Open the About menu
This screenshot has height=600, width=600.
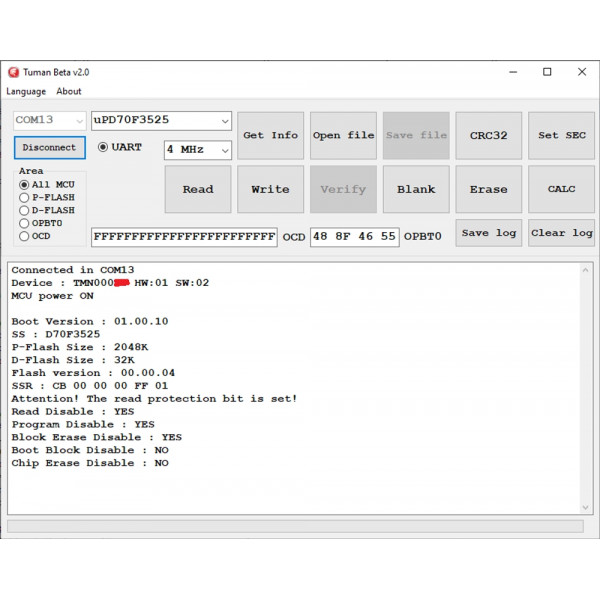[x=69, y=91]
